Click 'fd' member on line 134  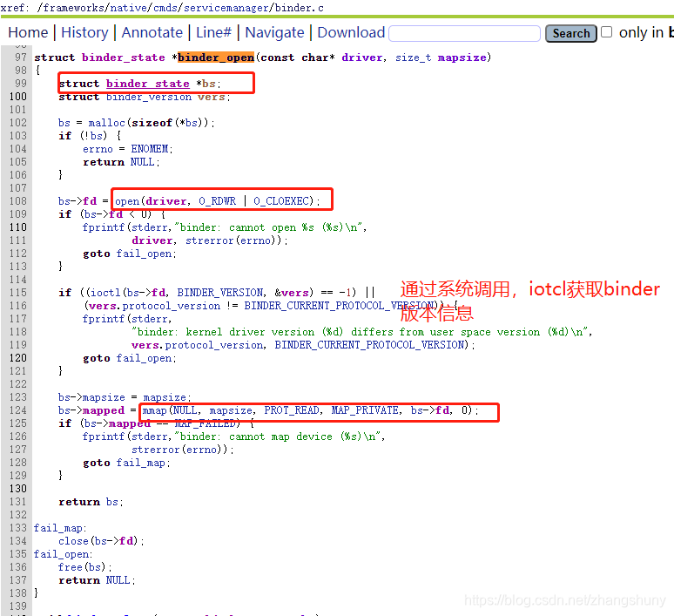(126, 541)
